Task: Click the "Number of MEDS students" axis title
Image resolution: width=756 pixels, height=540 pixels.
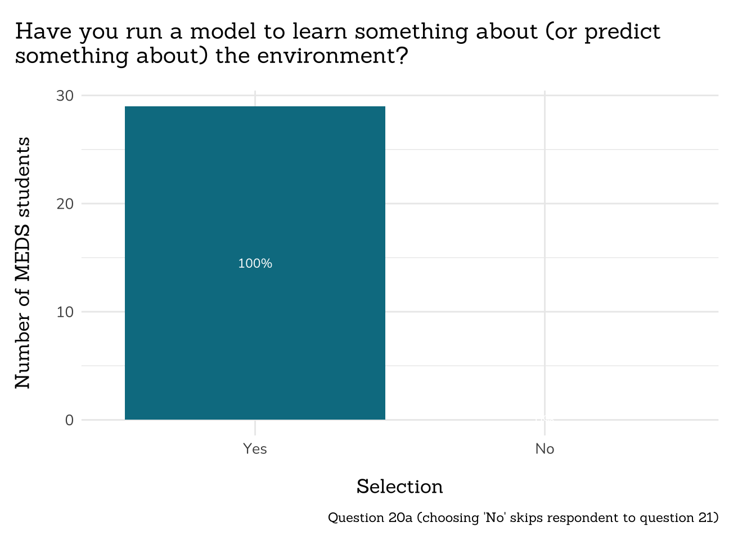Action: coord(22,263)
